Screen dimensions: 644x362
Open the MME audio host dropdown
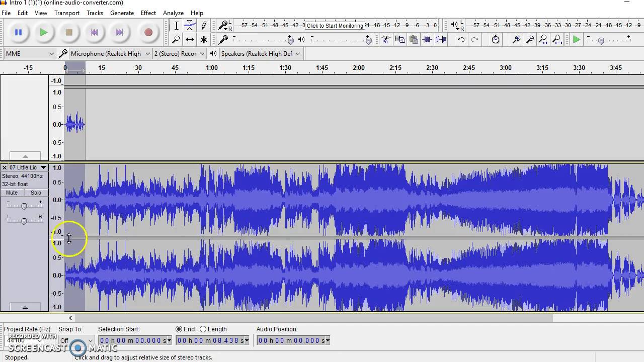click(30, 54)
